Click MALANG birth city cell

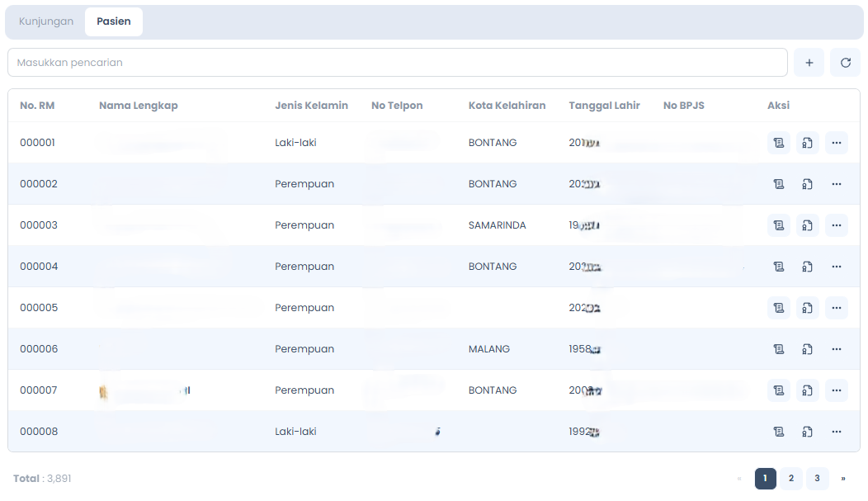[489, 349]
